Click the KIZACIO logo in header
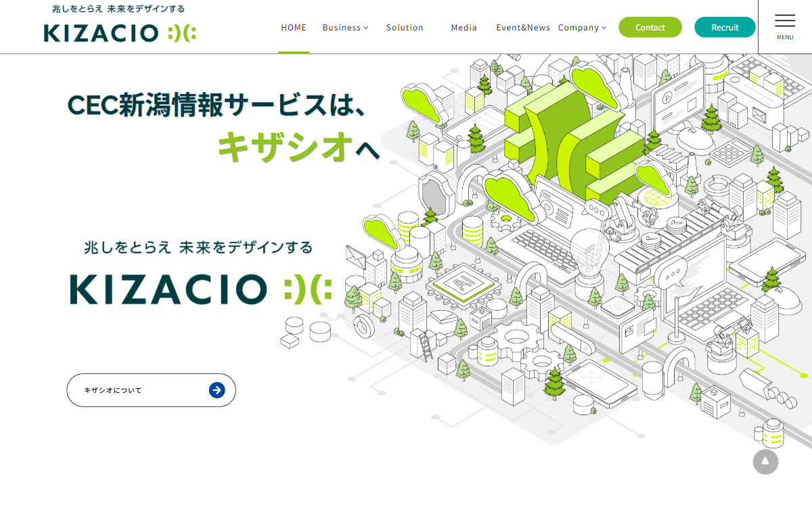812x508 pixels. coord(120,24)
